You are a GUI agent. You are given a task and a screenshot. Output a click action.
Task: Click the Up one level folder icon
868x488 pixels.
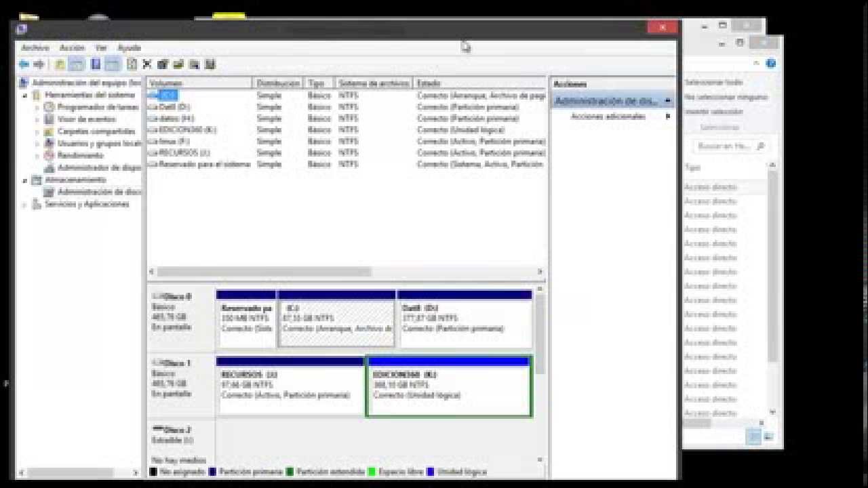pyautogui.click(x=60, y=64)
